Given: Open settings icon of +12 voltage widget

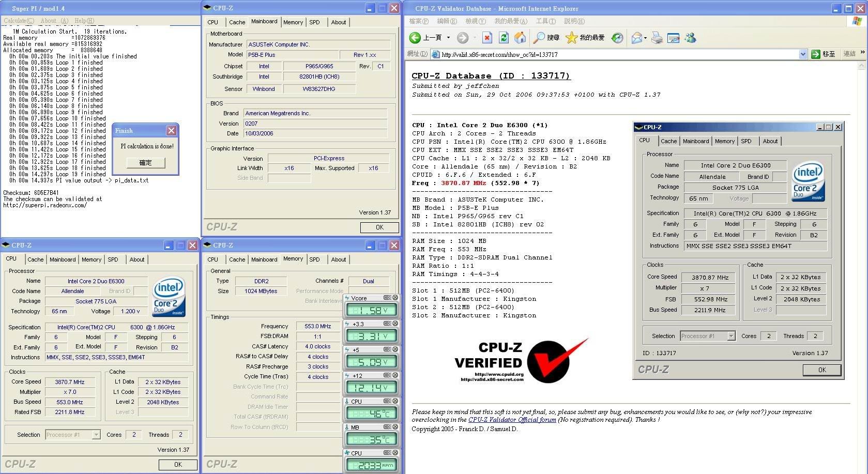Looking at the screenshot, I should pyautogui.click(x=387, y=375).
